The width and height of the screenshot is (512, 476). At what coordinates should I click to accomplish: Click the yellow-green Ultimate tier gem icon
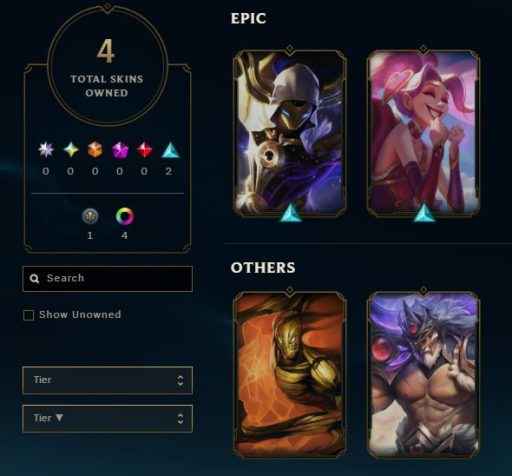coord(71,150)
